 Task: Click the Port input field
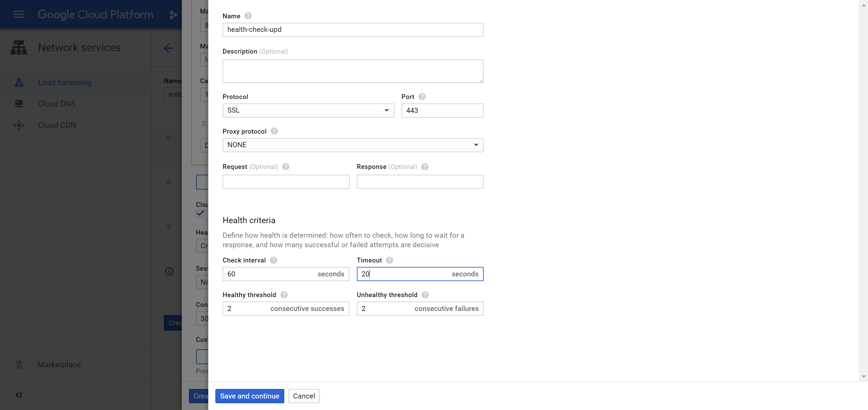(442, 111)
